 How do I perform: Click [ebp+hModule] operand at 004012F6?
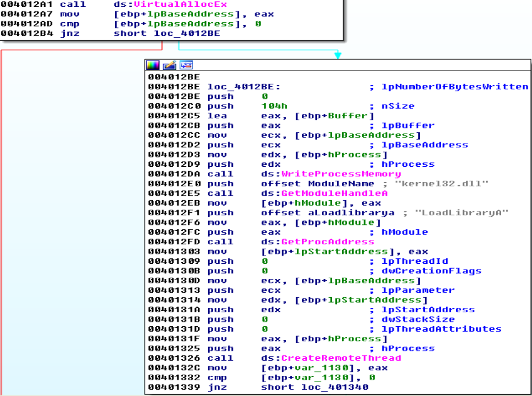pos(338,222)
